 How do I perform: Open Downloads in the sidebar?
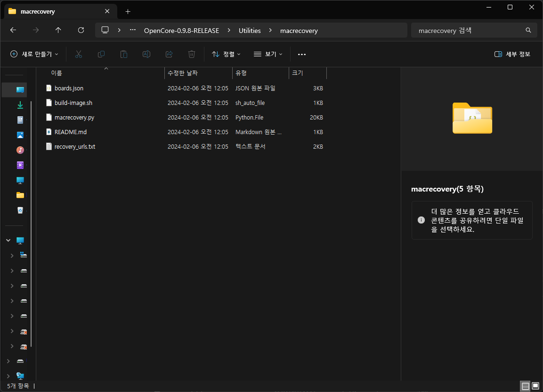[x=20, y=105]
